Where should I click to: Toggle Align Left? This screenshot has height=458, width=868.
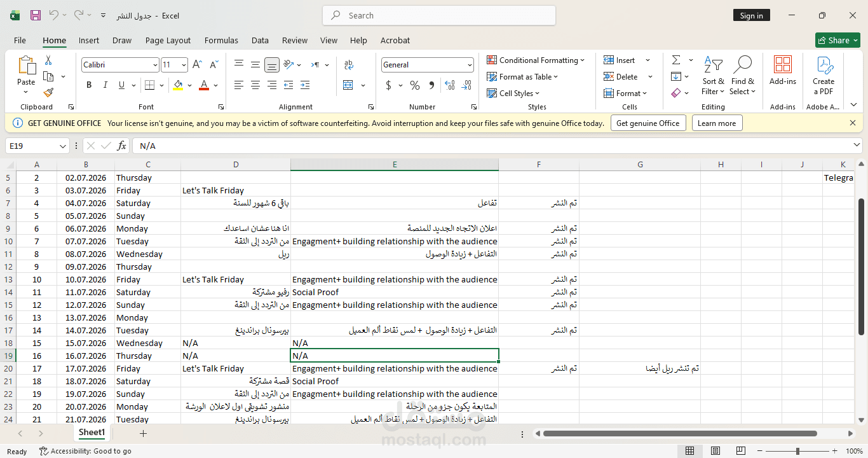tap(238, 85)
